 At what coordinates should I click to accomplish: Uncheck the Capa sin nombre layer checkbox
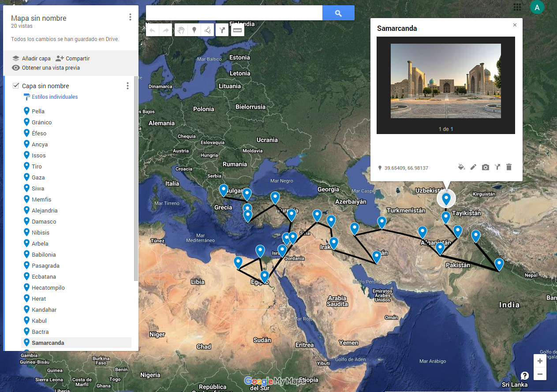(16, 86)
